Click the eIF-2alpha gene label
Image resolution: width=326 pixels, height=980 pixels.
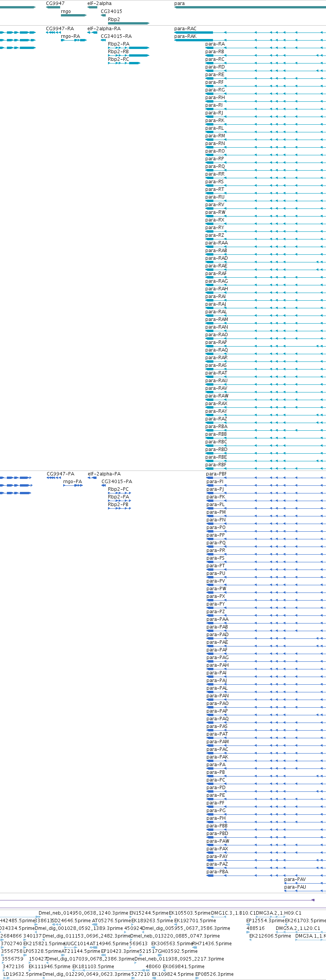coord(99,3)
